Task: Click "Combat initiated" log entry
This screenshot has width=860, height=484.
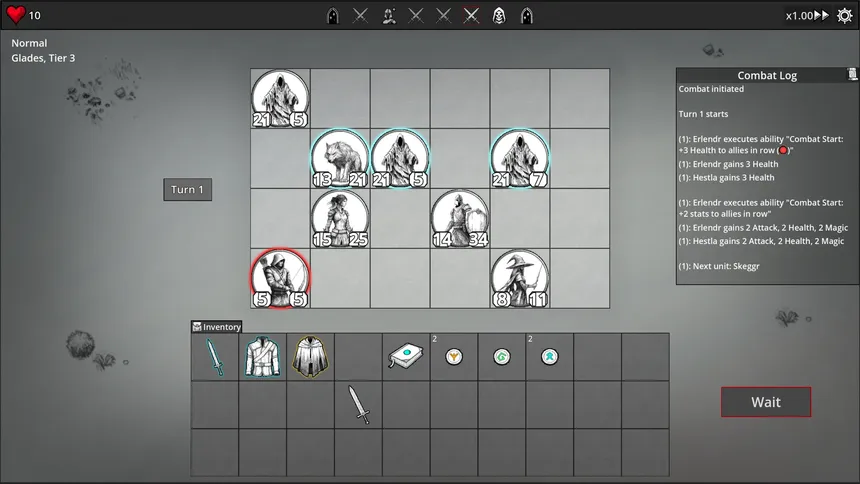Action: click(711, 89)
